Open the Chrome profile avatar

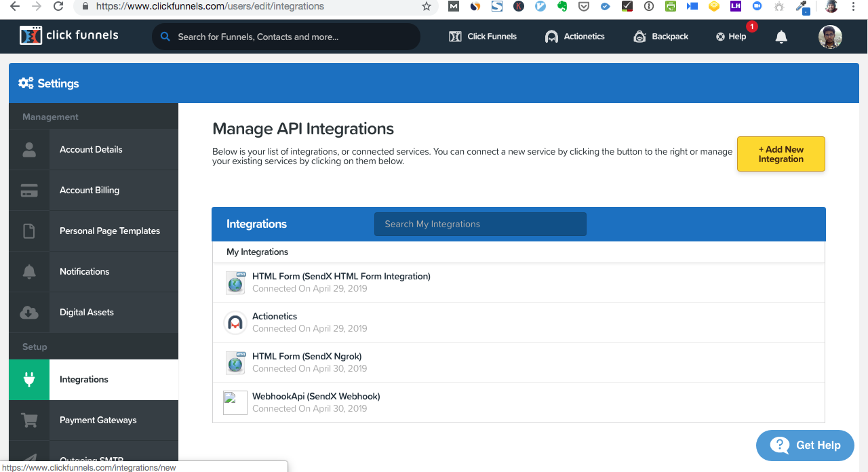[831, 6]
